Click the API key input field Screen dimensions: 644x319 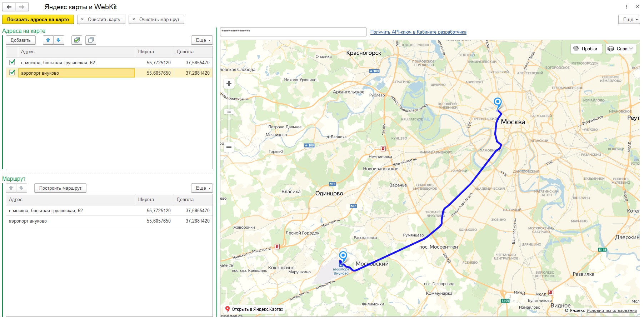click(x=293, y=32)
